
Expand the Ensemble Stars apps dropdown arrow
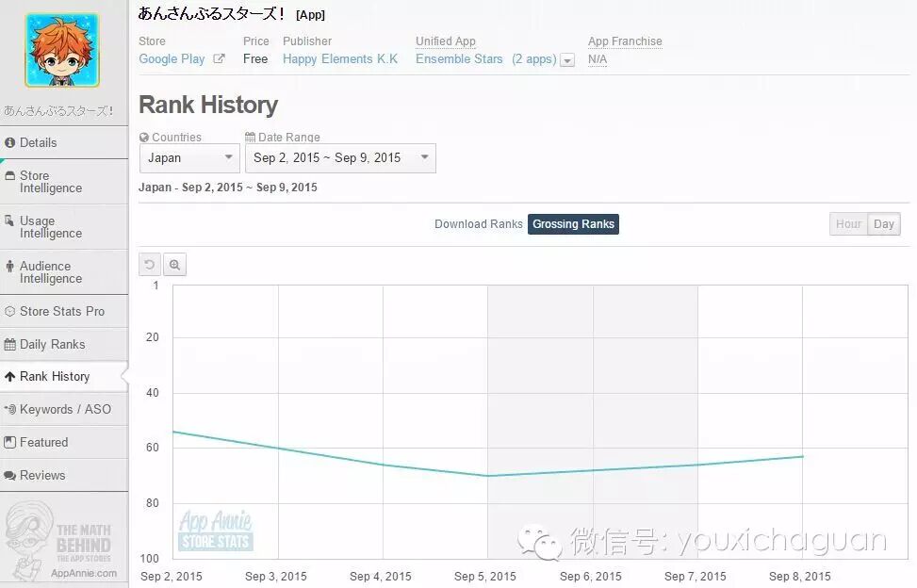[x=567, y=60]
